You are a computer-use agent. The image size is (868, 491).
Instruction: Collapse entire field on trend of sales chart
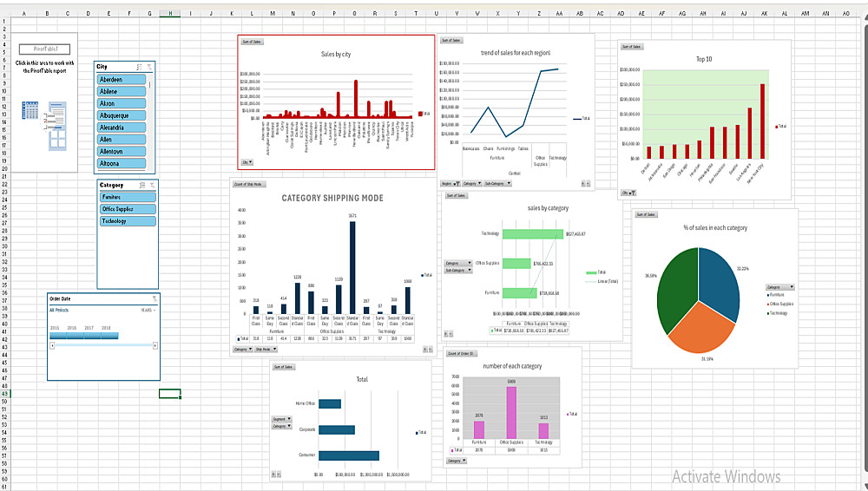coord(588,184)
